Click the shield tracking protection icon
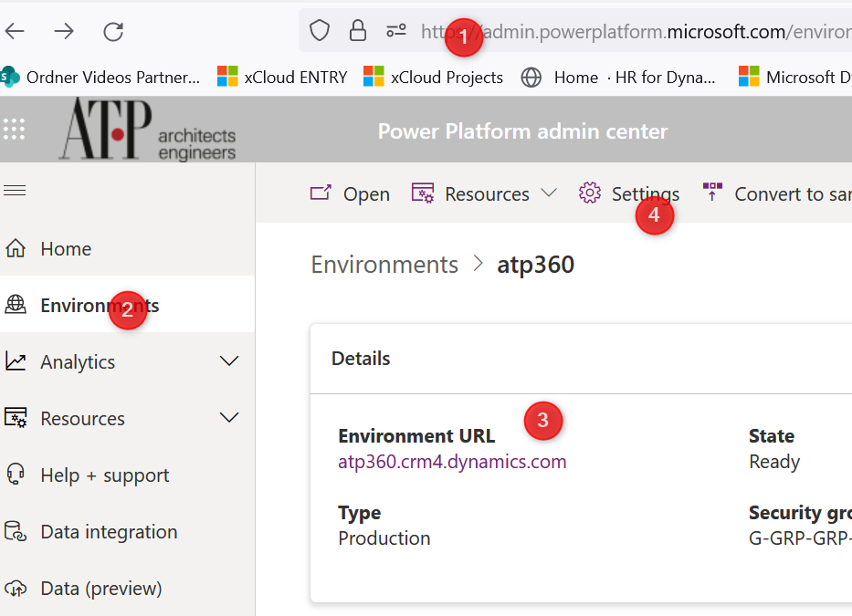The height and width of the screenshot is (616, 852). click(320, 30)
